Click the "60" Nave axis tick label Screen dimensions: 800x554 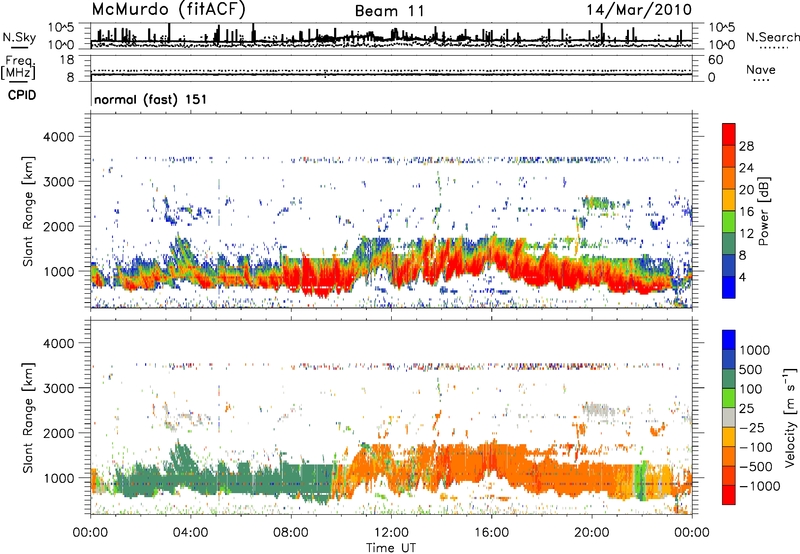point(715,60)
